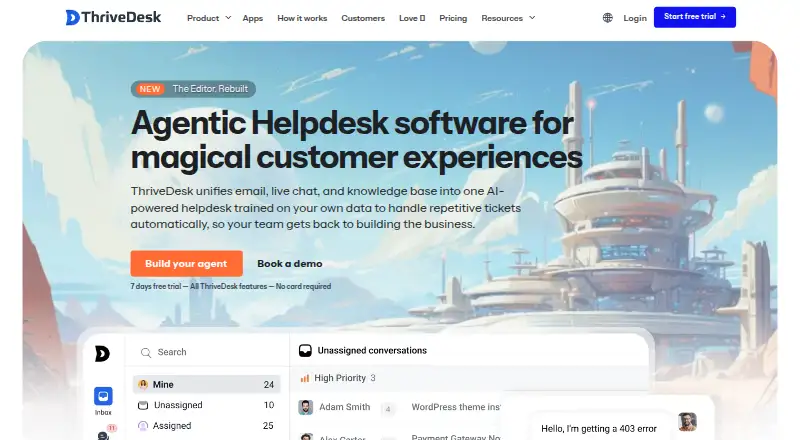Image resolution: width=800 pixels, height=440 pixels.
Task: Click the Mine count 24
Action: pos(269,385)
